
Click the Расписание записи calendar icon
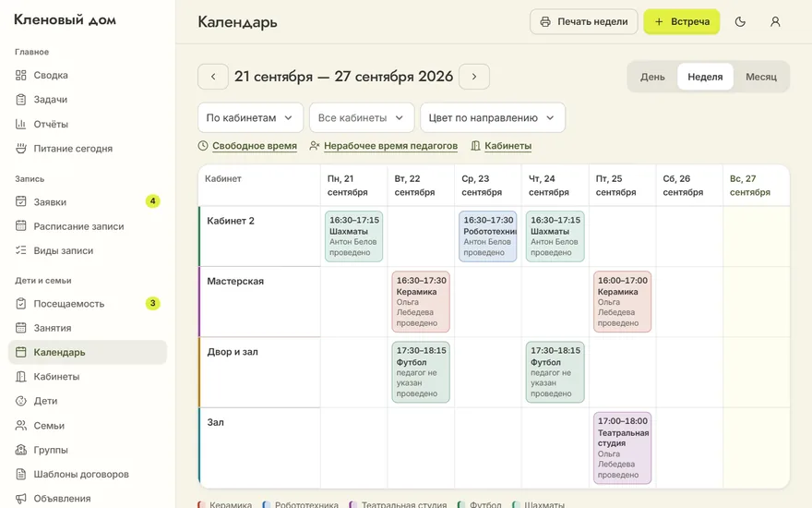click(20, 226)
